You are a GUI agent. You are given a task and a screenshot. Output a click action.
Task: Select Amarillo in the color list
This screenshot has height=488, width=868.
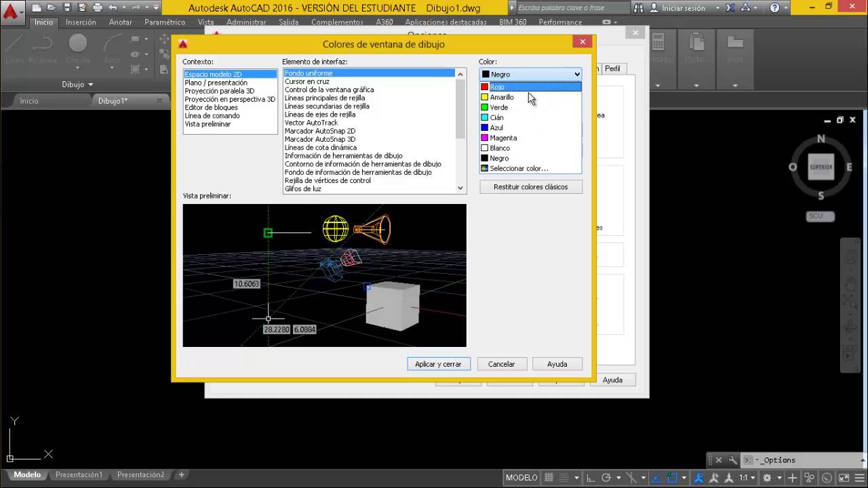pos(530,97)
